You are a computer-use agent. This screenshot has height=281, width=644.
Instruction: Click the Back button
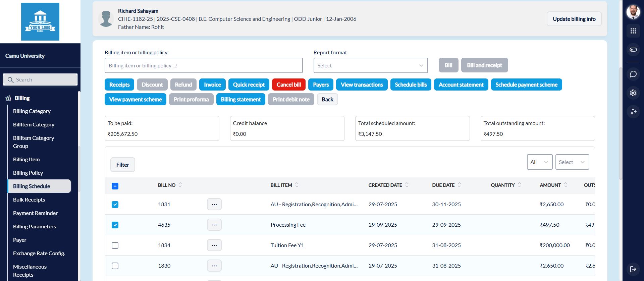(x=327, y=99)
